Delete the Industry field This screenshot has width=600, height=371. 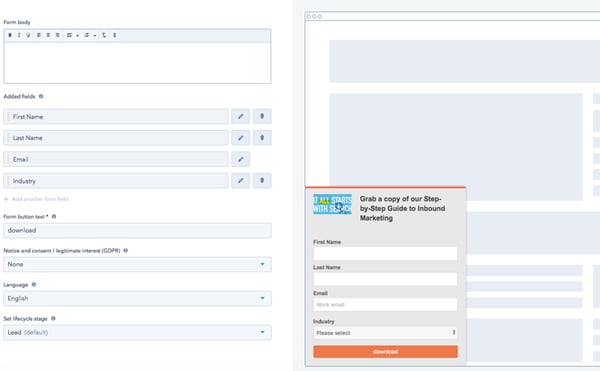point(262,181)
